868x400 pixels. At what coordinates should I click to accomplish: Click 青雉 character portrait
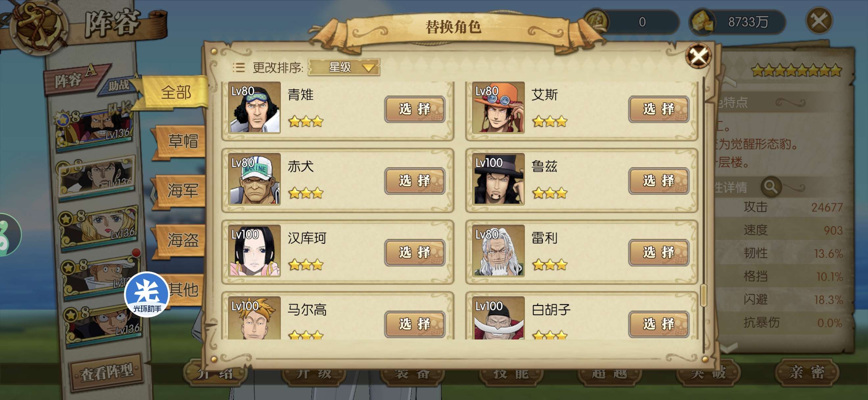pos(254,107)
